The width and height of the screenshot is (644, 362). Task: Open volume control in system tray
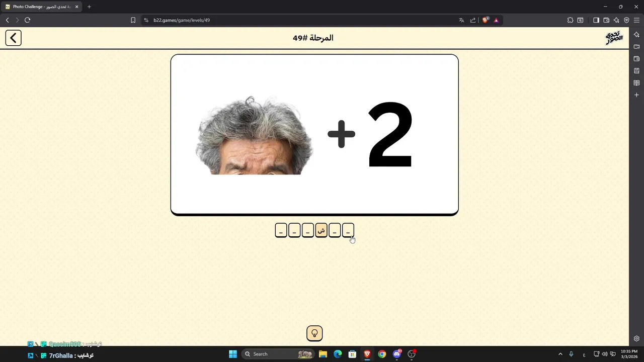coord(605,354)
